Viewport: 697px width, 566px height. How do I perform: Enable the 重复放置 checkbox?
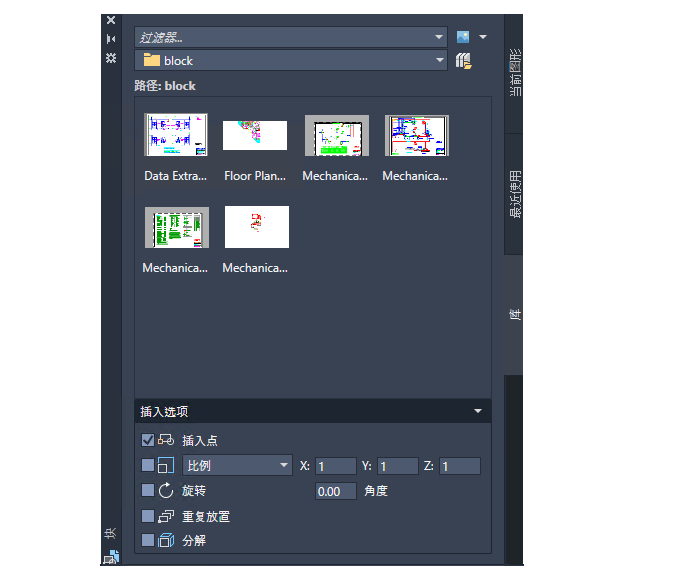[x=148, y=516]
